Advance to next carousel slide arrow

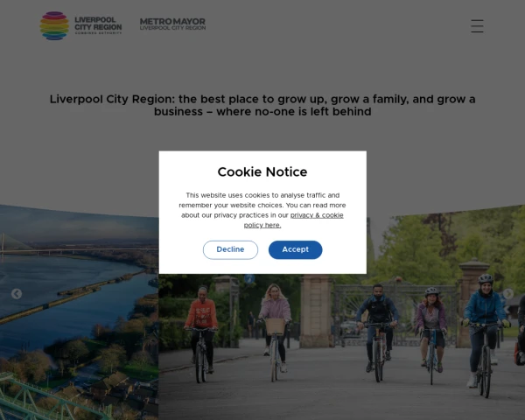coord(508,294)
